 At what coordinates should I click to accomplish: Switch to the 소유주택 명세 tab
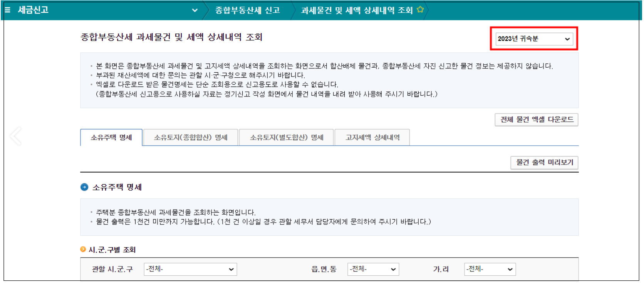tap(111, 138)
